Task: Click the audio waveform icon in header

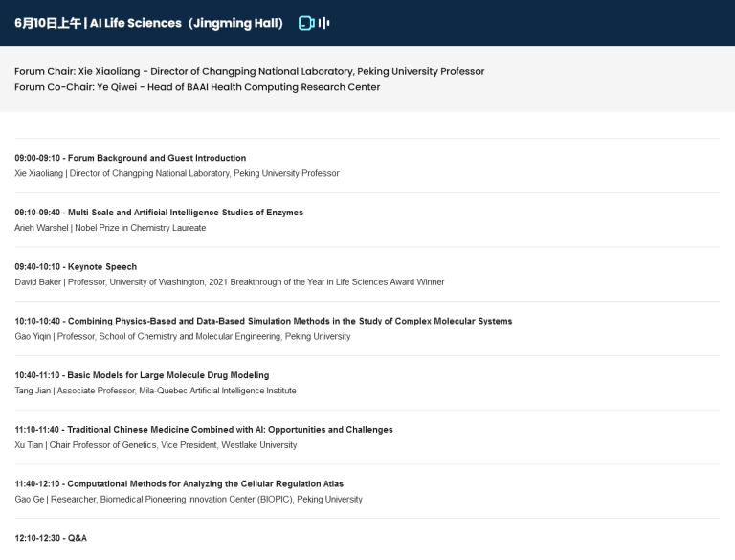Action: coord(324,23)
